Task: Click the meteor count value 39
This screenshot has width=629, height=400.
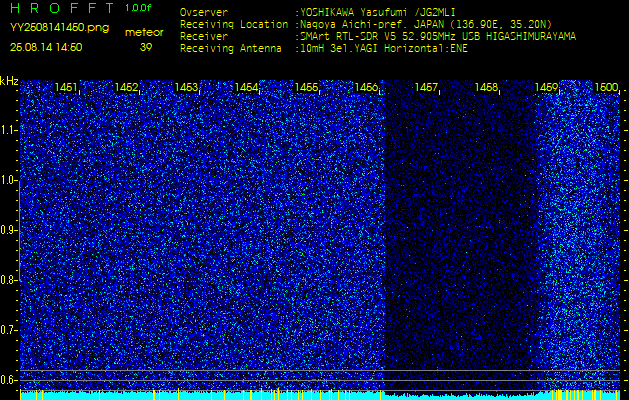Action: 145,47
